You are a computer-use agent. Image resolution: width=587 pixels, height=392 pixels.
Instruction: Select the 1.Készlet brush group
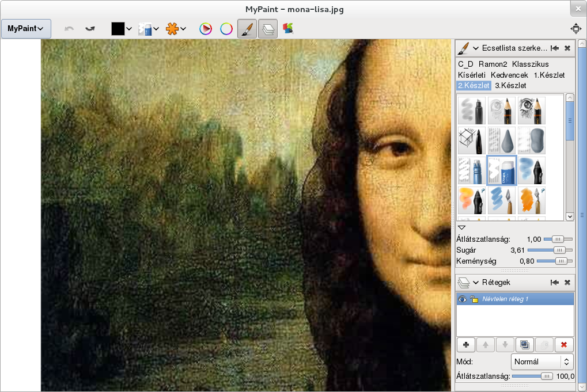coord(549,75)
